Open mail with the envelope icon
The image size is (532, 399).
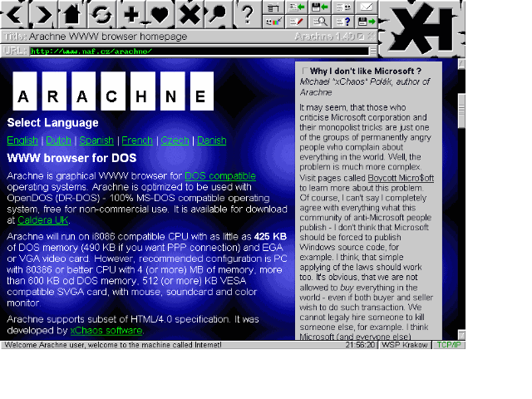[367, 7]
